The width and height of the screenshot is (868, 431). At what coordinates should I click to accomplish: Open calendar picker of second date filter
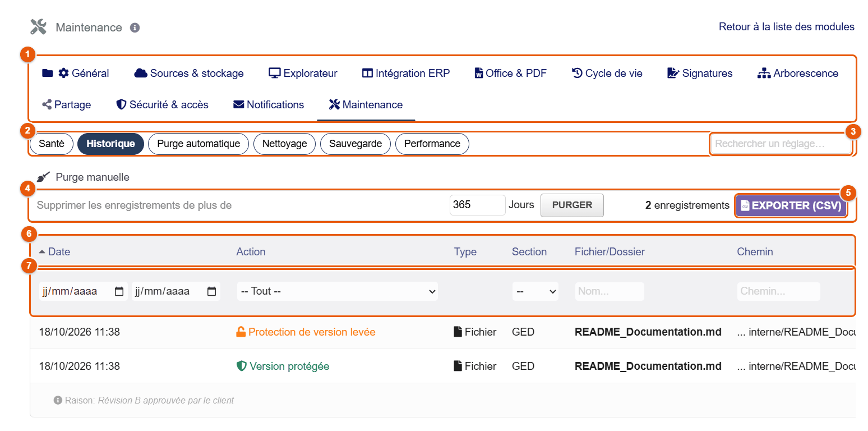point(211,291)
